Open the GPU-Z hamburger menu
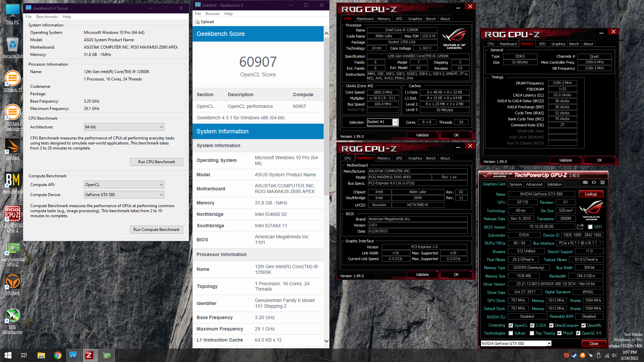 coord(602,183)
